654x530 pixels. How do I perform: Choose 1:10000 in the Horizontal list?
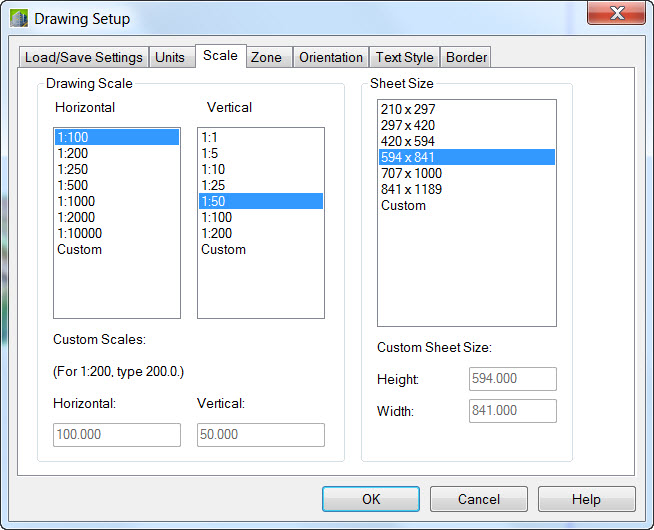[80, 233]
